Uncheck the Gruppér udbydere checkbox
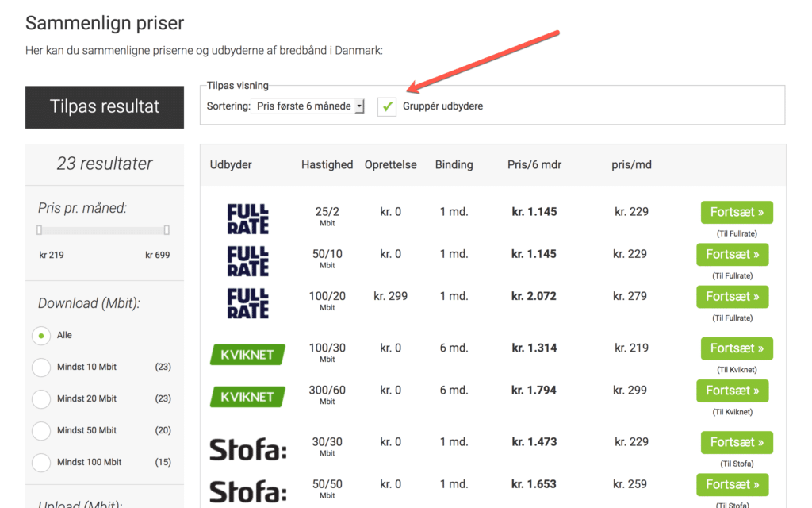 click(387, 106)
